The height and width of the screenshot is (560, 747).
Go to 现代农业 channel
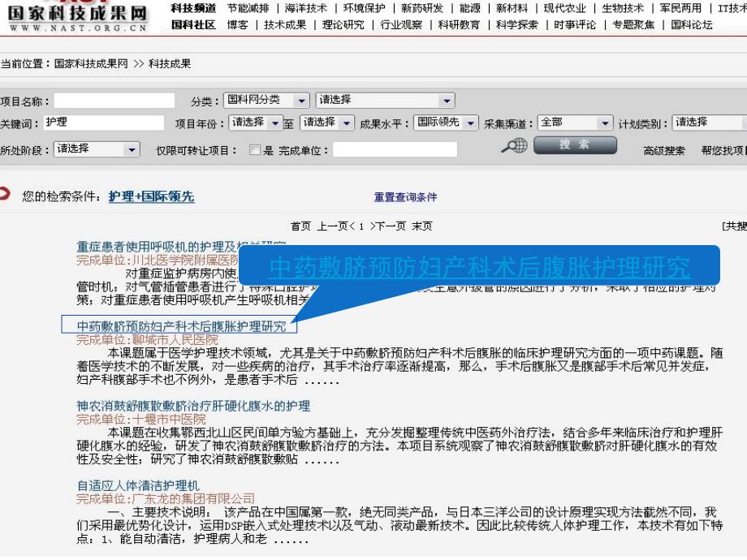pyautogui.click(x=564, y=8)
